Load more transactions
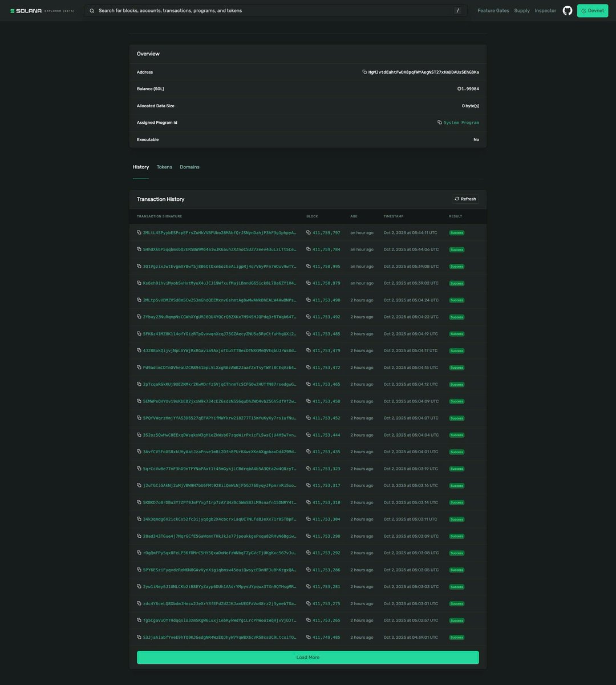This screenshot has width=616, height=685. pyautogui.click(x=308, y=658)
